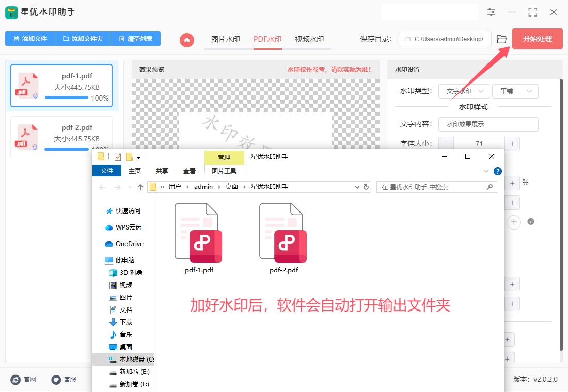Open the 官网 link at the bottom
This screenshot has width=568, height=392.
coord(24,379)
